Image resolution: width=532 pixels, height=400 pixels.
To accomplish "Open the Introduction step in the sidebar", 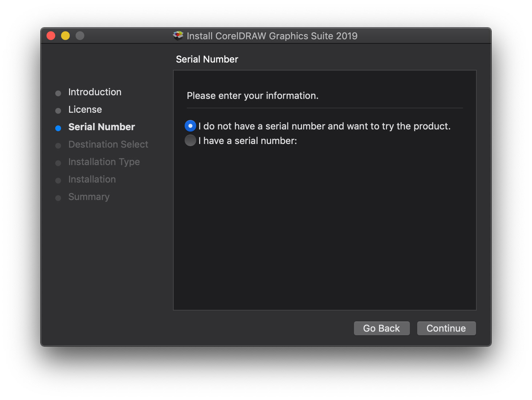I will point(94,92).
